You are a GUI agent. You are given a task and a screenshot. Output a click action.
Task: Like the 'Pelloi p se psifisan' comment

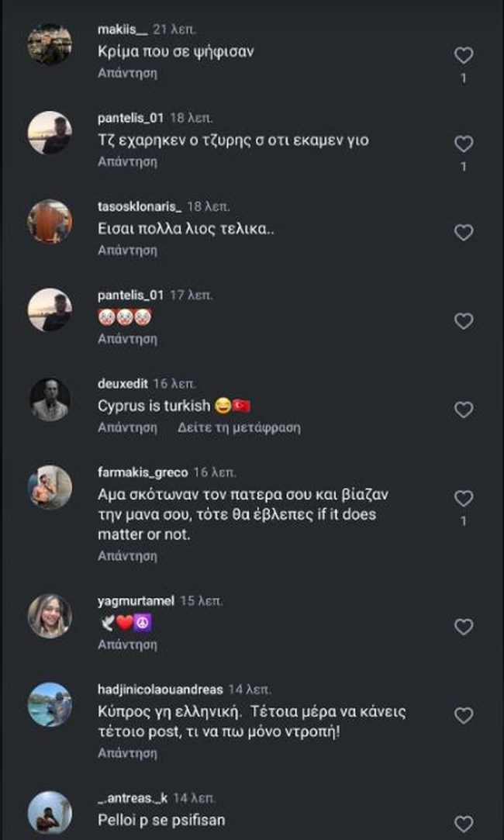coord(464,824)
